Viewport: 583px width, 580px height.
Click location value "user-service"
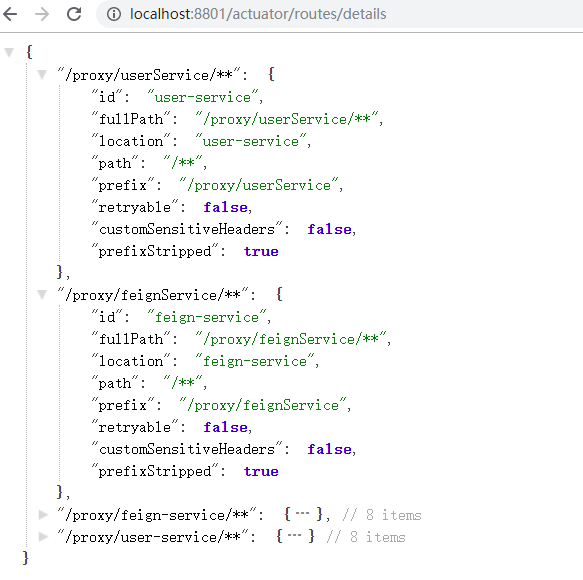click(251, 141)
